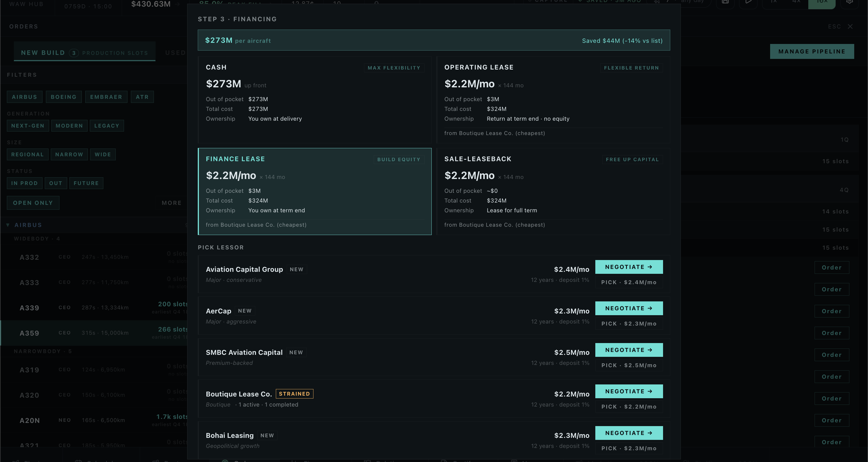Click the STRAINED badge on Boutique Lease Co.

click(x=294, y=394)
